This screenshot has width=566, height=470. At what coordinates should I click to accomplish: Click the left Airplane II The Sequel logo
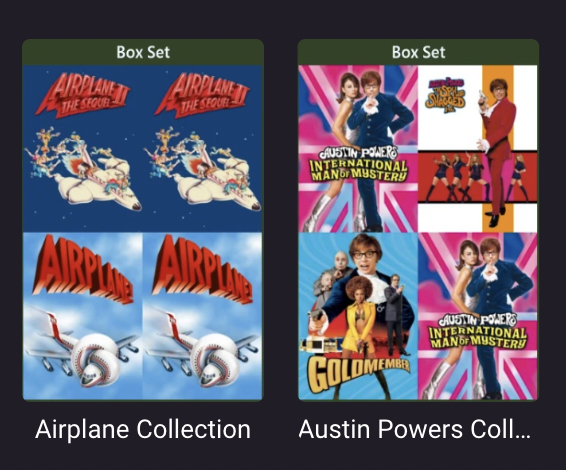point(84,95)
